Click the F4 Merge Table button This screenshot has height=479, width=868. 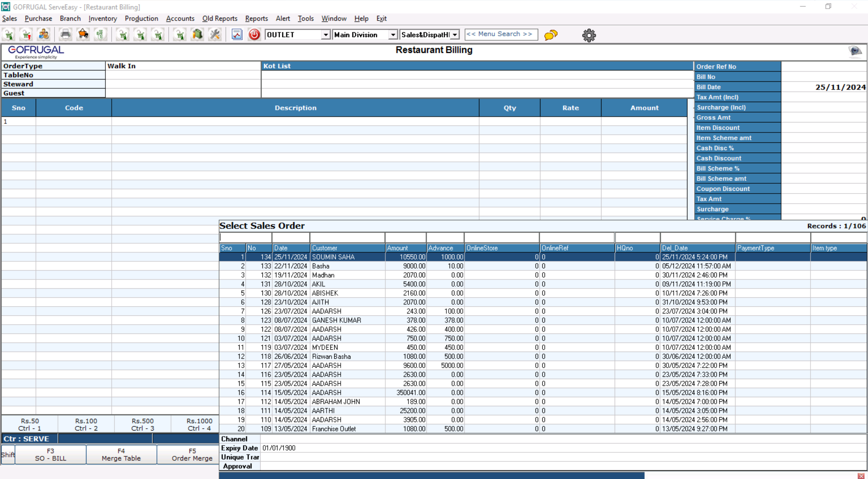click(121, 455)
